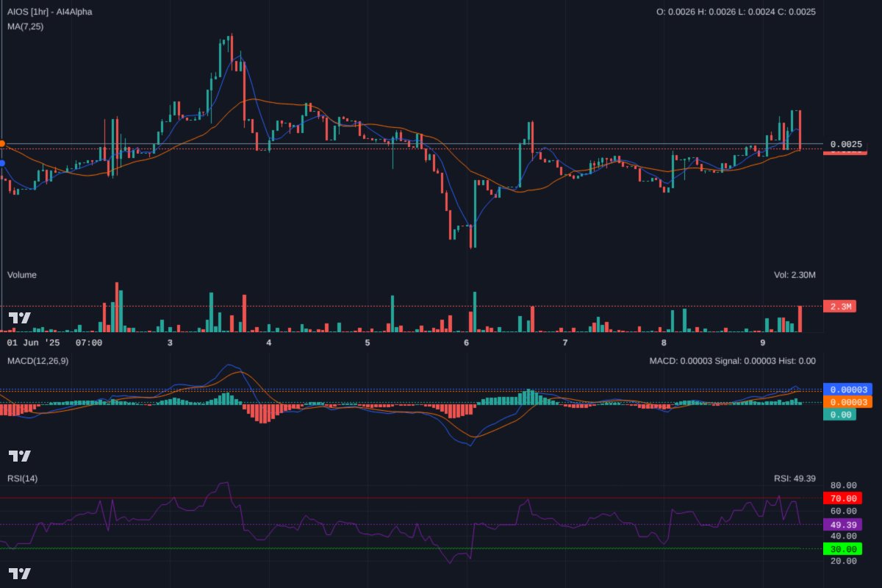Click the blue dot on the left chart edge
This screenshot has width=882, height=588.
[2, 163]
